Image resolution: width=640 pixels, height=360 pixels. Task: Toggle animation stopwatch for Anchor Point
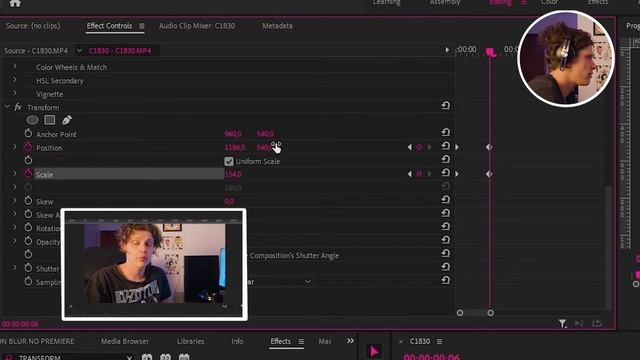(x=28, y=133)
